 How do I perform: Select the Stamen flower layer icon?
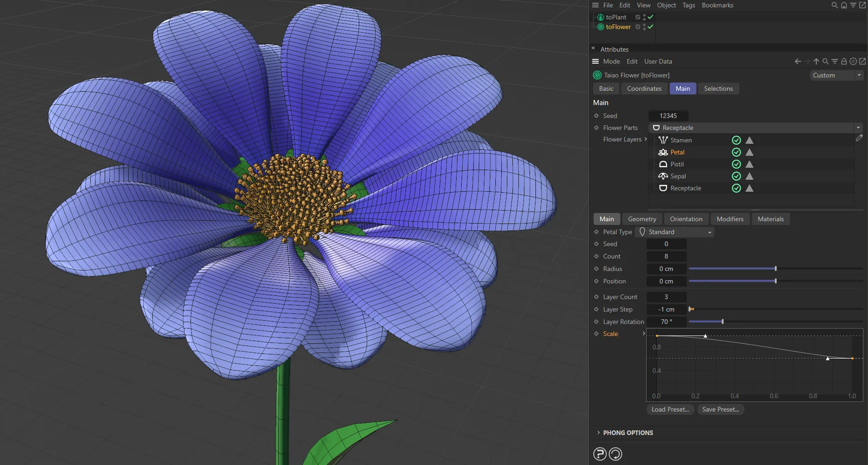[663, 140]
